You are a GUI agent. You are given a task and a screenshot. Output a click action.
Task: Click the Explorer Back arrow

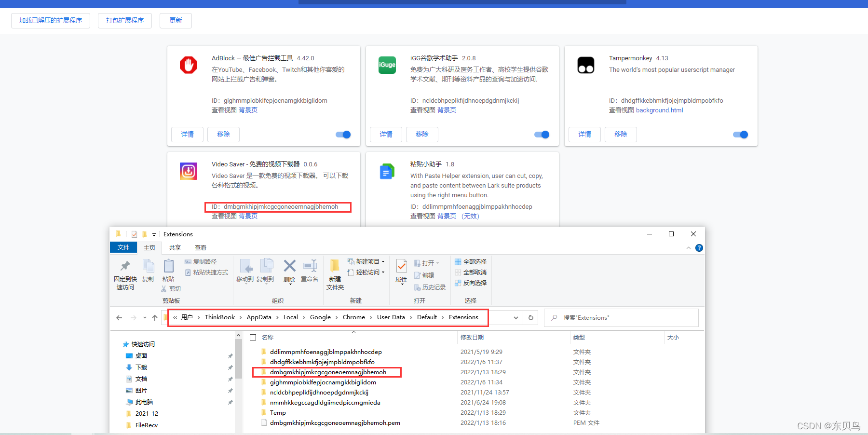(x=119, y=317)
